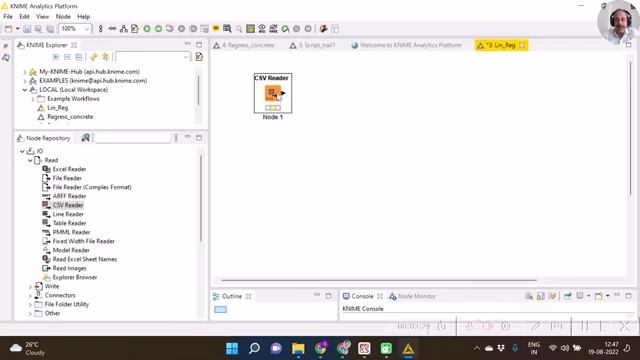Viewport: 640px width, 360px height.
Task: Click the Expand All icon in KNIME Explorer
Action: [x=56, y=57]
